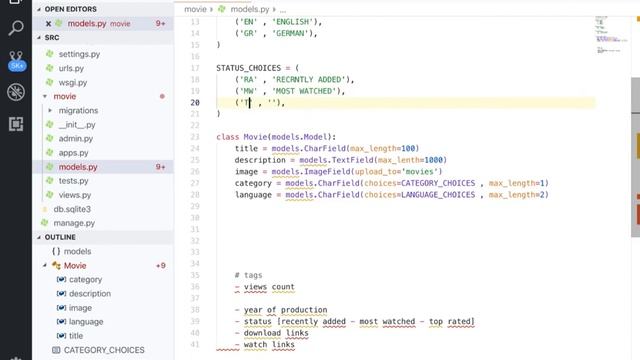Place cursor on STATUS_CHOICES variable

coord(249,68)
